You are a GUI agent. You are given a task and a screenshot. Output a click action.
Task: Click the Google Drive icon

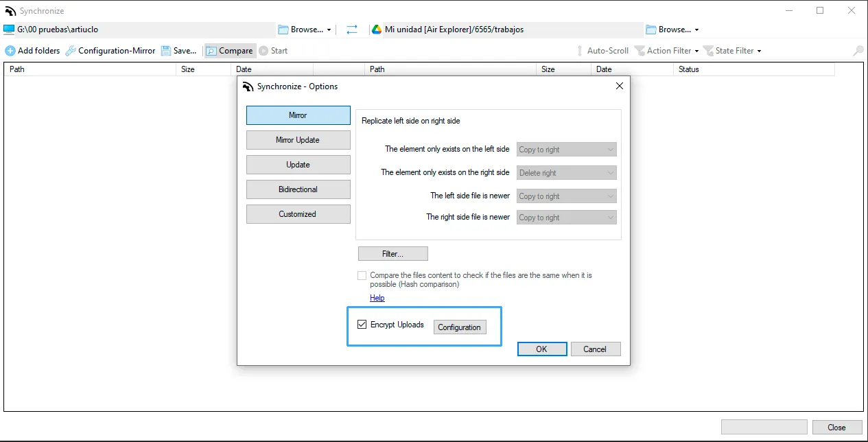tap(376, 30)
